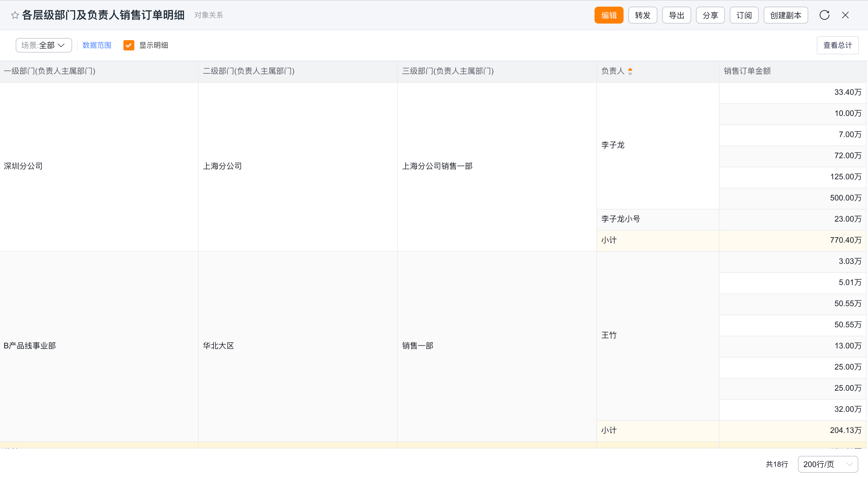The width and height of the screenshot is (868, 477).
Task: Select the 王竹 owner cell
Action: coord(658,335)
